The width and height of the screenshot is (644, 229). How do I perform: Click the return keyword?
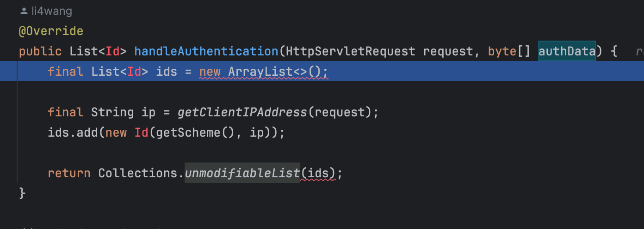coord(69,173)
